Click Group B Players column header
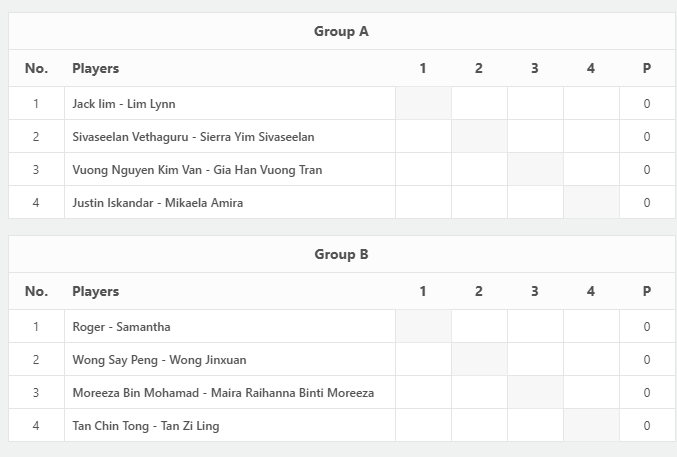677x457 pixels. (95, 291)
